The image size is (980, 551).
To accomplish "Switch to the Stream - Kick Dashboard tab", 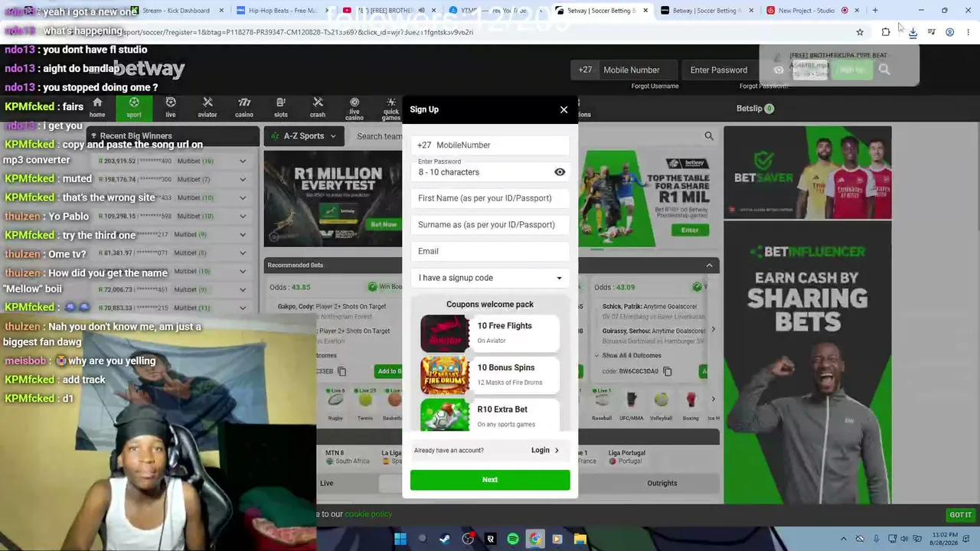I will (x=176, y=11).
